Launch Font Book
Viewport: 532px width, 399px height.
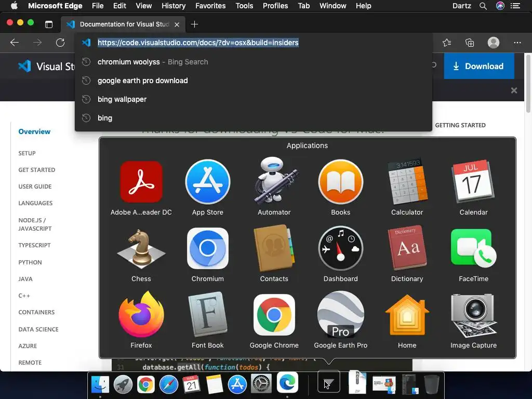point(208,314)
